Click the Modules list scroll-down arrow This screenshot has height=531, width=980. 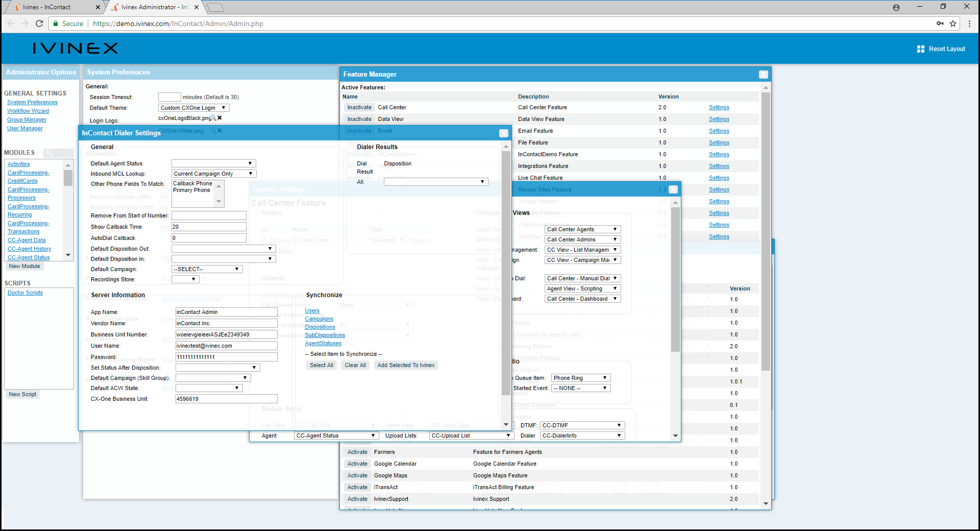click(x=68, y=255)
